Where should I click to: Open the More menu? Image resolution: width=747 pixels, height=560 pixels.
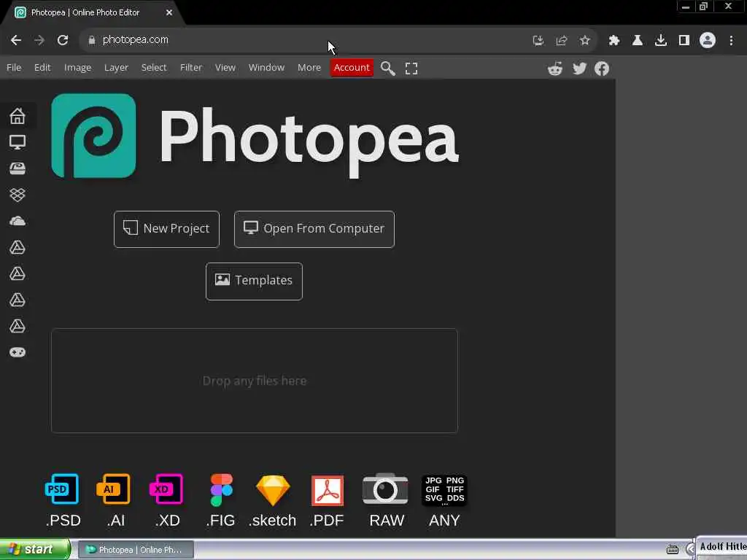[309, 68]
